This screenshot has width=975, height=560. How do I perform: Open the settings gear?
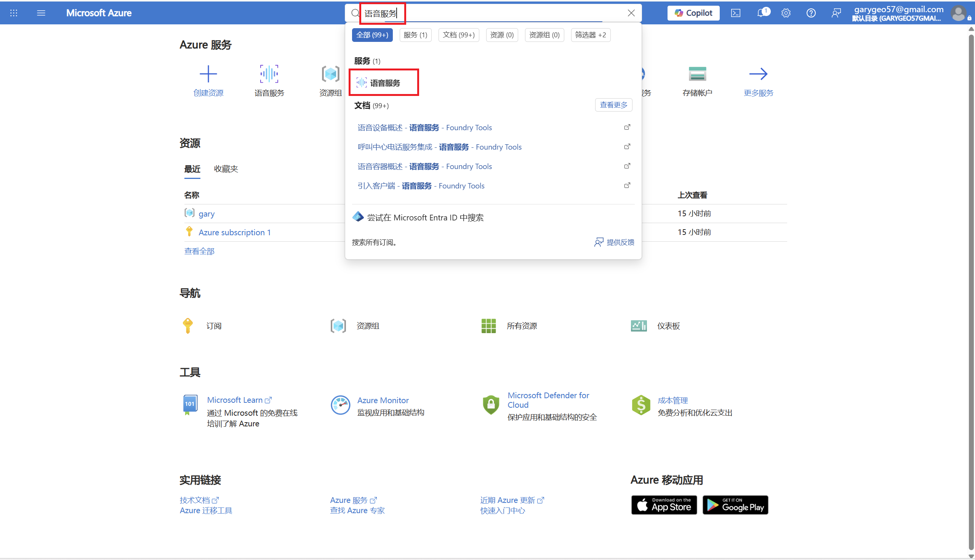click(x=786, y=13)
